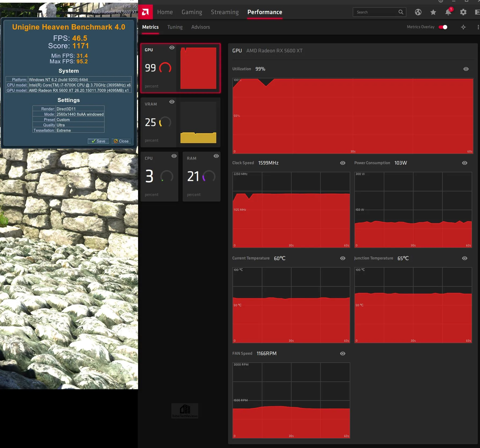Image resolution: width=480 pixels, height=448 pixels.
Task: Switch to the Advisors sub-tab
Action: click(201, 27)
